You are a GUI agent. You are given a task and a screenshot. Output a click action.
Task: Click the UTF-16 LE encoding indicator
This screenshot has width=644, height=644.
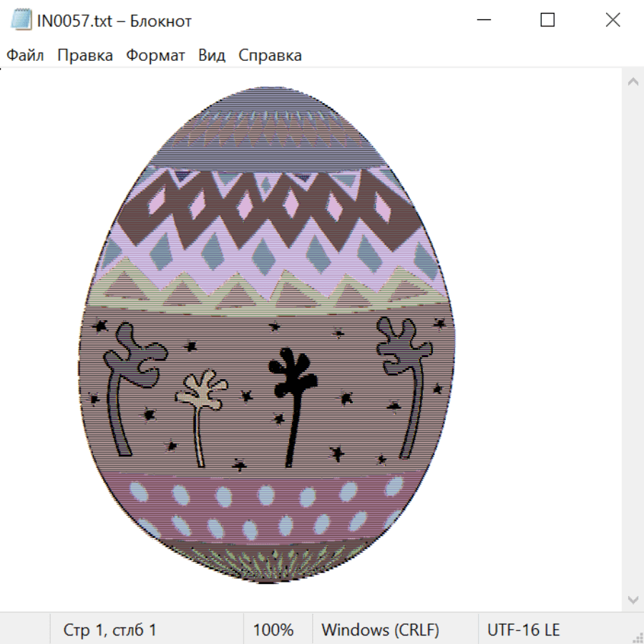[523, 630]
